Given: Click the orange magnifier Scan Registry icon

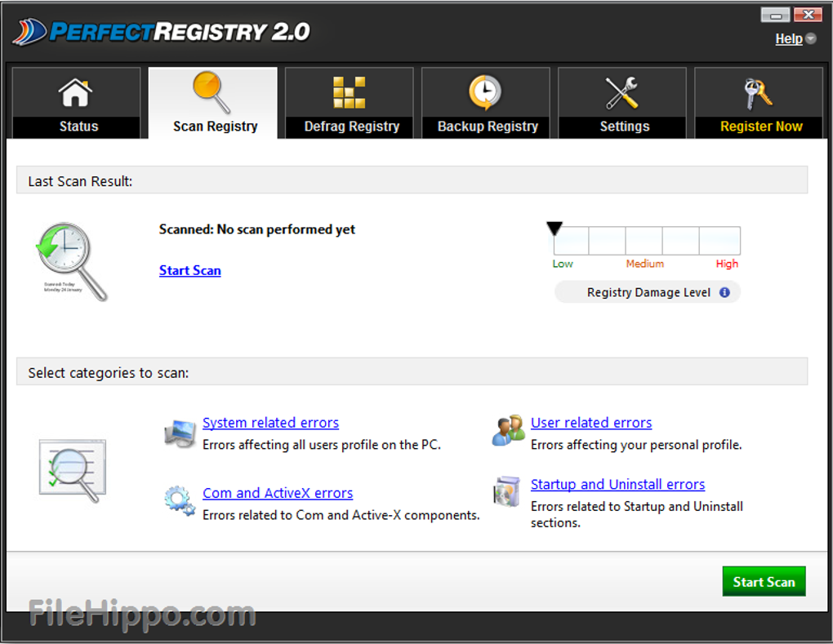Looking at the screenshot, I should pos(212,92).
